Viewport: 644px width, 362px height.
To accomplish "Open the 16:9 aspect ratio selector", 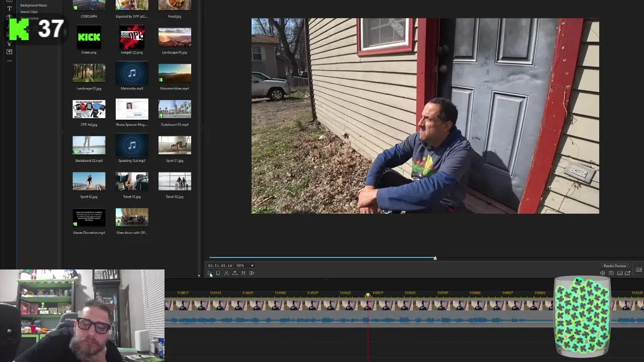I will pyautogui.click(x=639, y=269).
